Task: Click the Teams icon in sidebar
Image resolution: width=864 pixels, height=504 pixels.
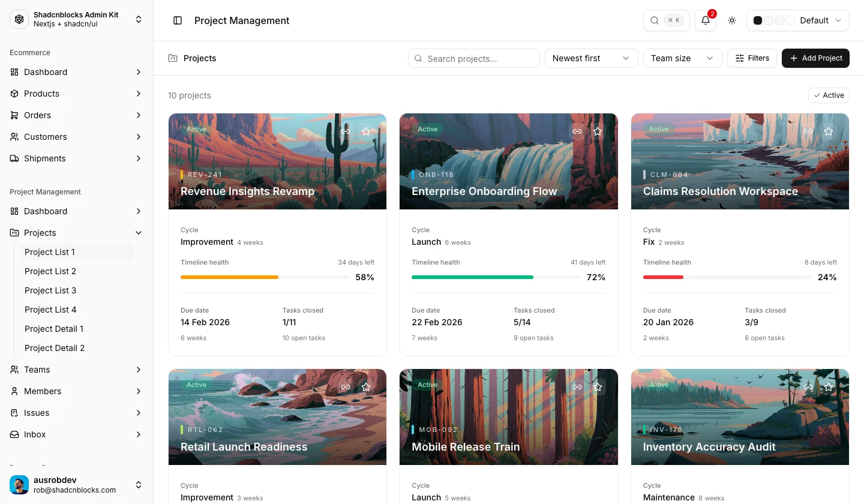Action: click(14, 370)
